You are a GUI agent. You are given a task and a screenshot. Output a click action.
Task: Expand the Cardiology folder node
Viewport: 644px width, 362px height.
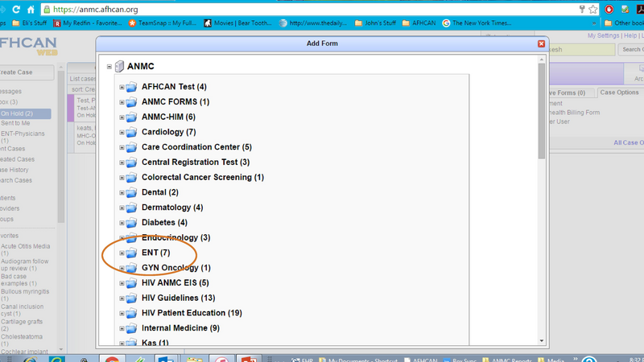122,132
